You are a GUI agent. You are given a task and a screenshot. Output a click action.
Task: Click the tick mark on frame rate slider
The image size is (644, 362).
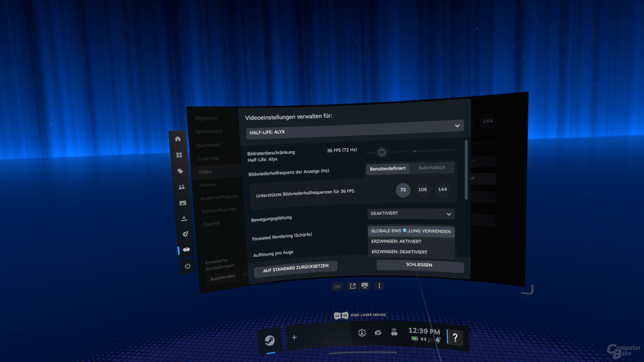pyautogui.click(x=415, y=151)
